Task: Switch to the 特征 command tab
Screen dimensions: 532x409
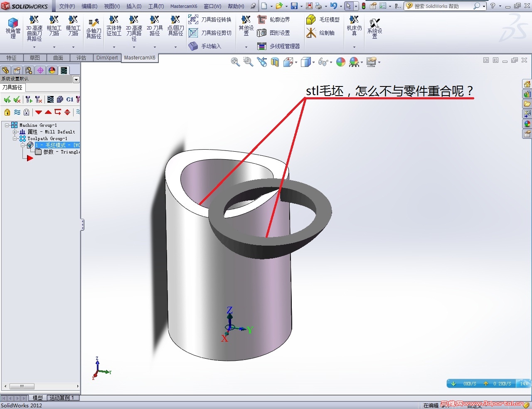Action: click(12, 58)
